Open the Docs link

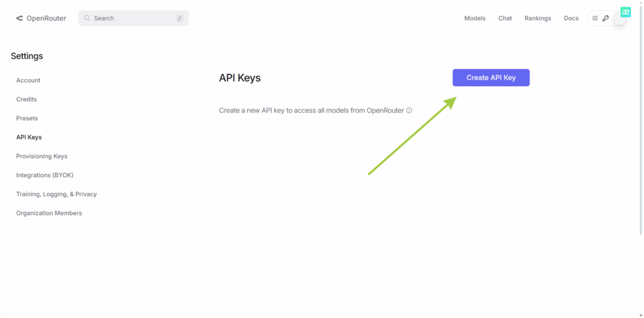[571, 18]
